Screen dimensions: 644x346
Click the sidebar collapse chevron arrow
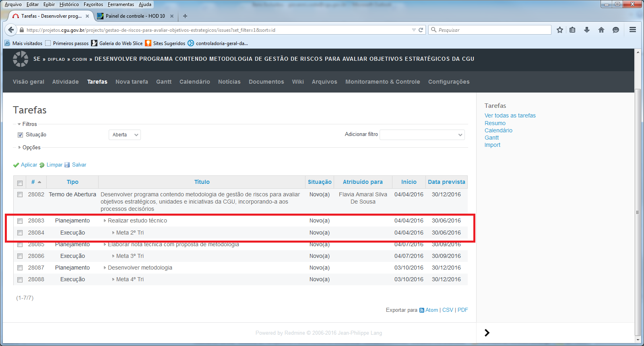[487, 333]
